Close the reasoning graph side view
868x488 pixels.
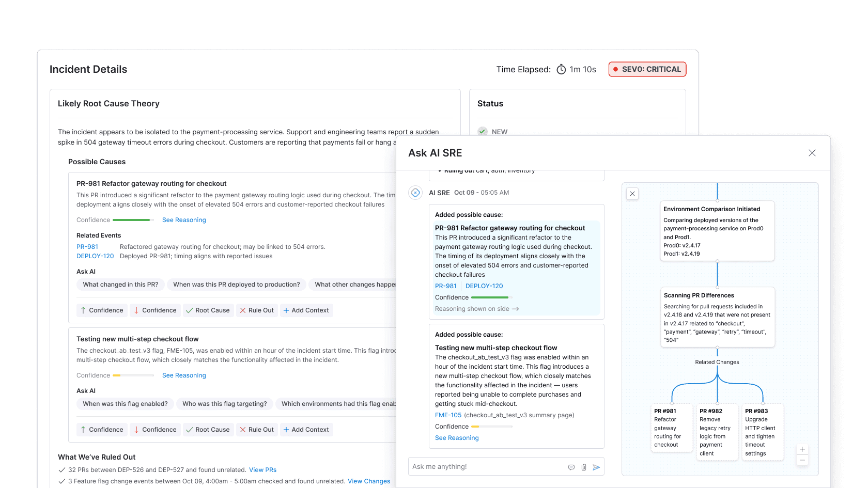click(632, 194)
